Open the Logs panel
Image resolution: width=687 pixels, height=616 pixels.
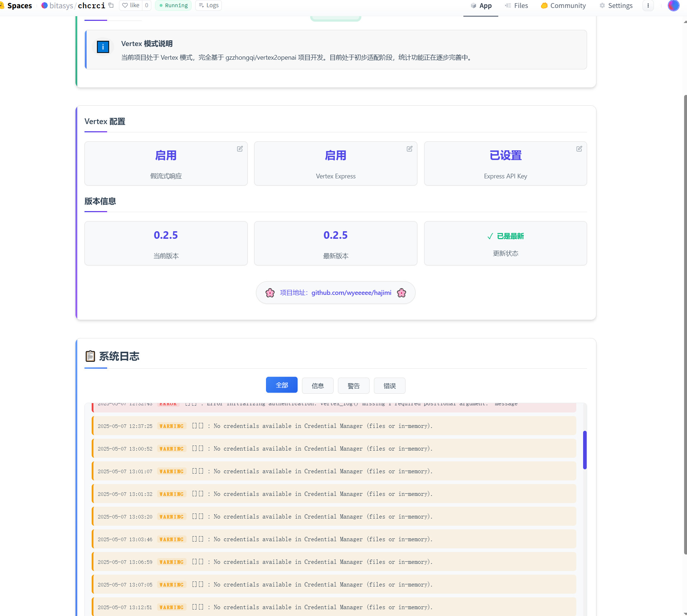pyautogui.click(x=209, y=5)
